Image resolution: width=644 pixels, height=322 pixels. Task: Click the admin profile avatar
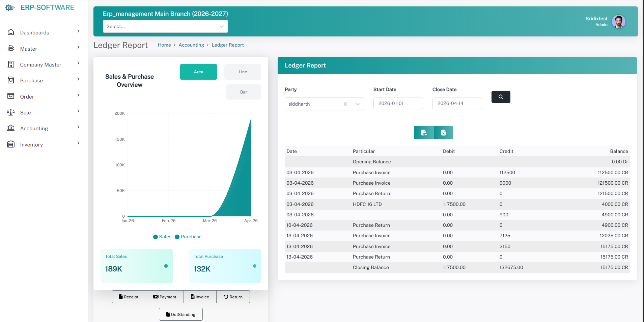[x=618, y=22]
